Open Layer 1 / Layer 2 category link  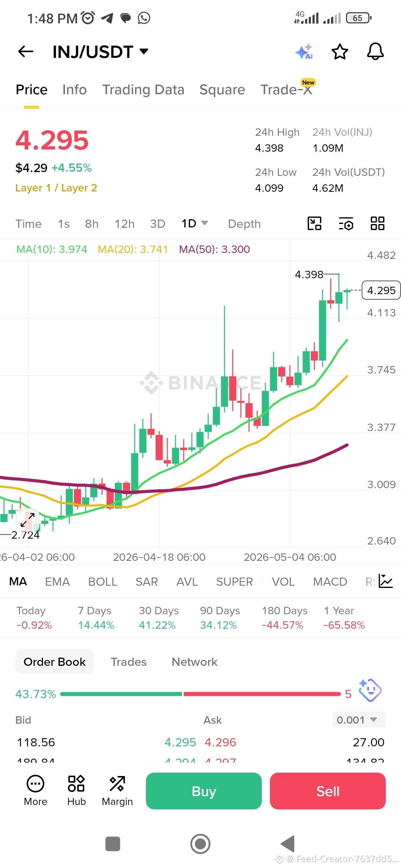tap(56, 188)
